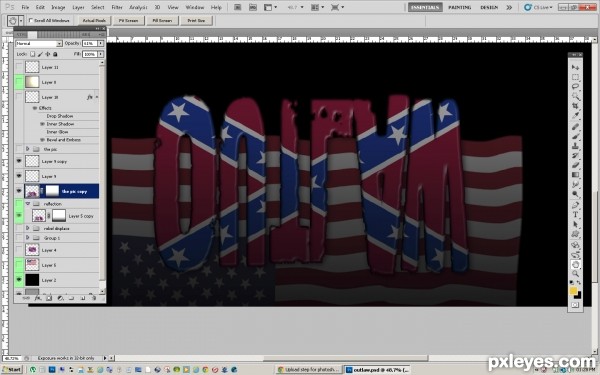
Task: Select the 3D Object Rotate tool
Action: click(575, 245)
